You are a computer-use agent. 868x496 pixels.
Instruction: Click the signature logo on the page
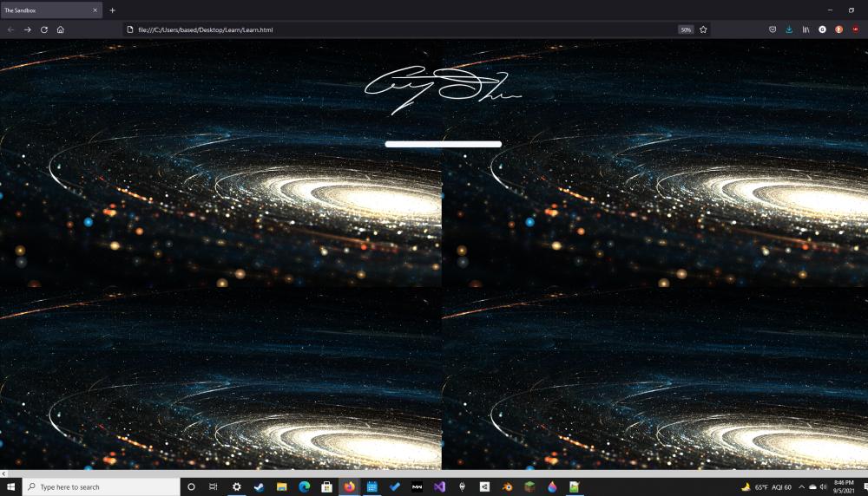[x=443, y=89]
